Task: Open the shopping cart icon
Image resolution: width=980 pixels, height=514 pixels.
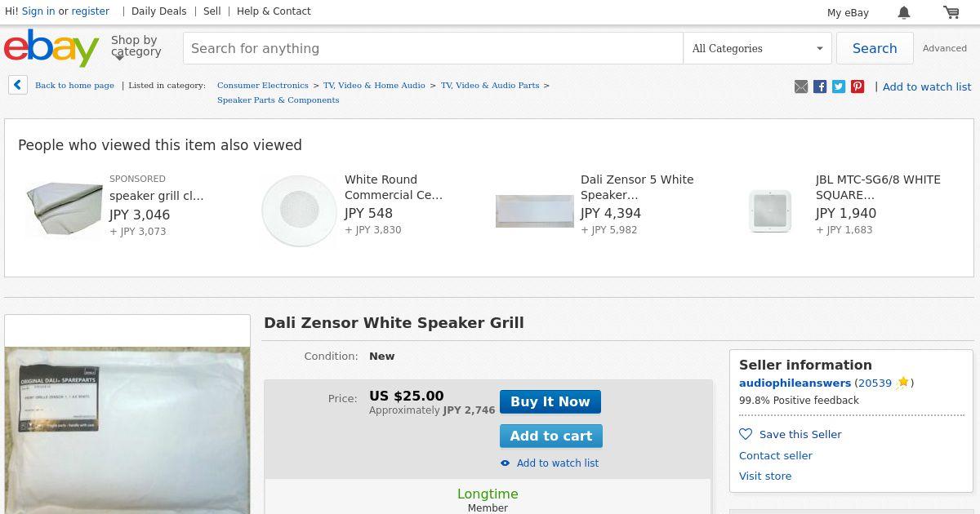Action: point(951,12)
